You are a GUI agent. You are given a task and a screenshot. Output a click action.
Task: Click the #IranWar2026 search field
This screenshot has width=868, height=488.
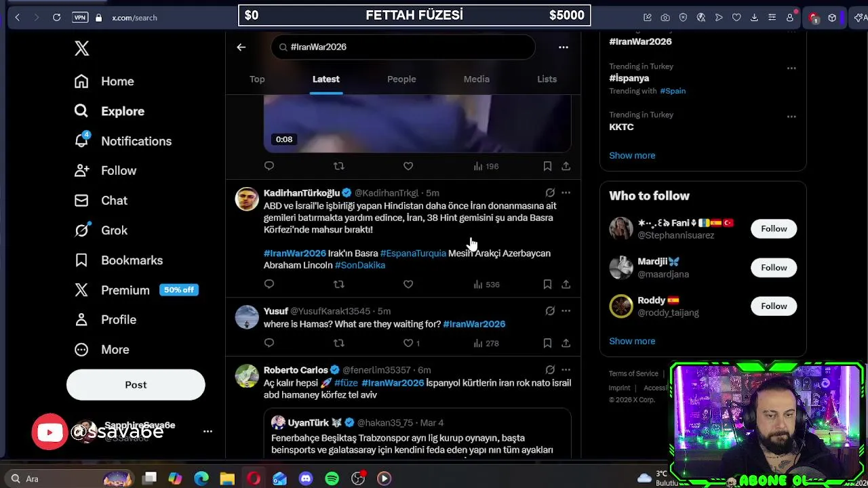[x=403, y=47]
